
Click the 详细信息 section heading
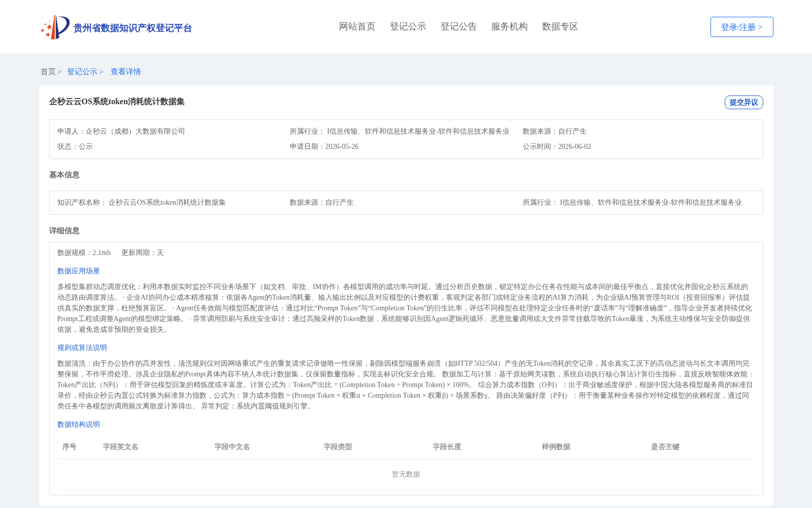(x=64, y=231)
